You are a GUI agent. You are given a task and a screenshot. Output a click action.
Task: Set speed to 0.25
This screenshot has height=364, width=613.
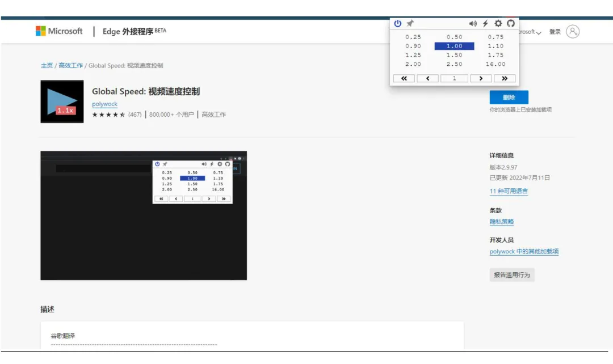(x=413, y=37)
